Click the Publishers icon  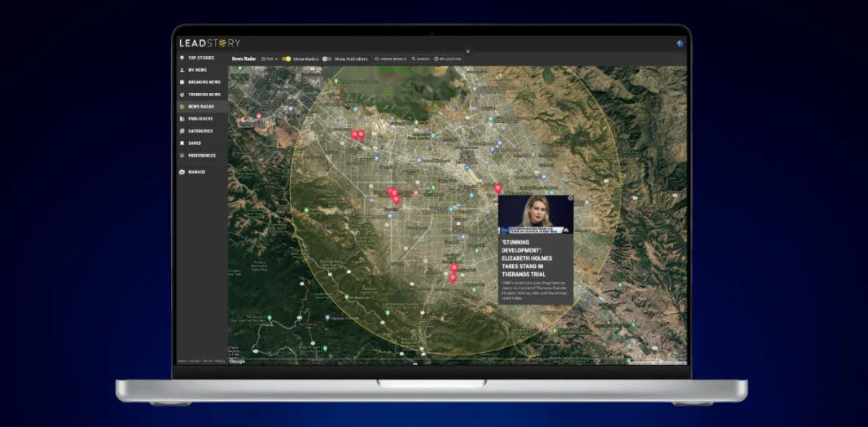[182, 118]
